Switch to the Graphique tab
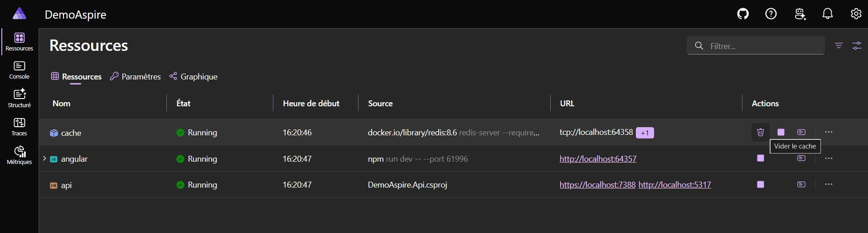The image size is (868, 233). coord(193,76)
